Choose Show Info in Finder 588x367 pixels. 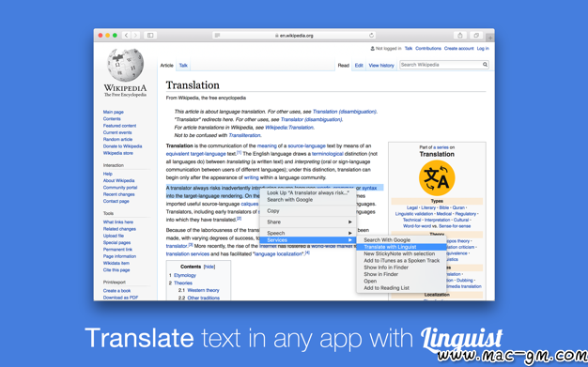point(401,268)
